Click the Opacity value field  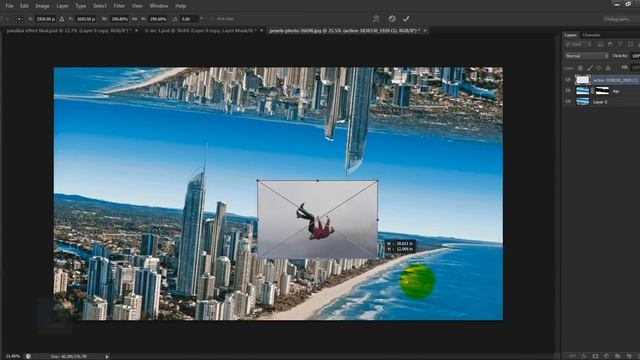coord(636,56)
